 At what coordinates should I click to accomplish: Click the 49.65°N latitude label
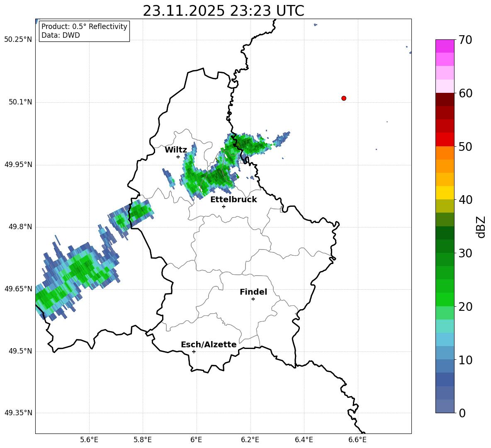pyautogui.click(x=18, y=288)
